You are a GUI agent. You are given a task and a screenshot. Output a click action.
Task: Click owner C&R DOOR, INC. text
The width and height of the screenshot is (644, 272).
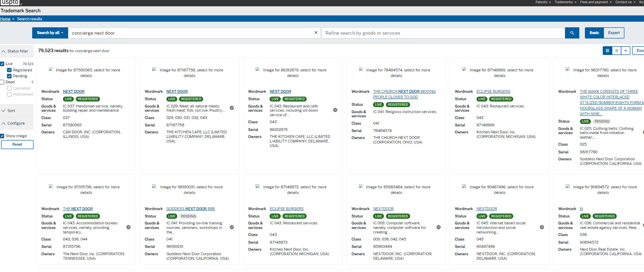pyautogui.click(x=92, y=134)
